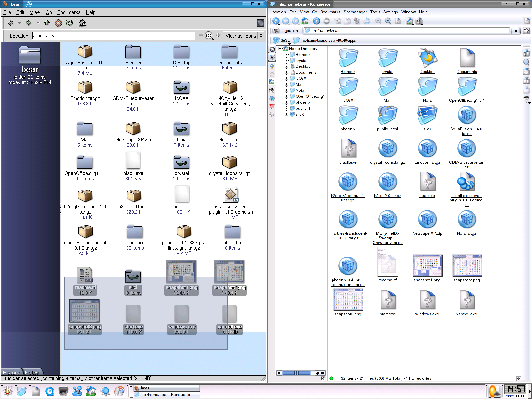Collapse Home Directory tree node

pos(280,49)
